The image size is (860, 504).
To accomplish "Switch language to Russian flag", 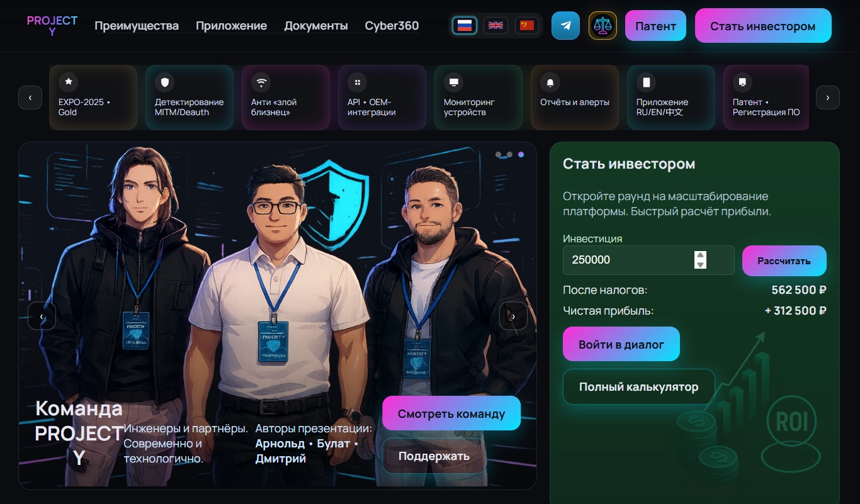I will pyautogui.click(x=465, y=26).
